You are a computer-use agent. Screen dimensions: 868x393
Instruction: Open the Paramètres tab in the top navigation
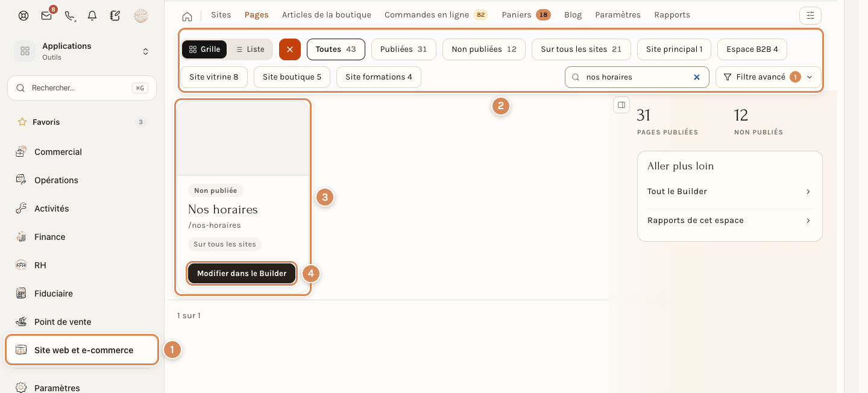coord(618,15)
